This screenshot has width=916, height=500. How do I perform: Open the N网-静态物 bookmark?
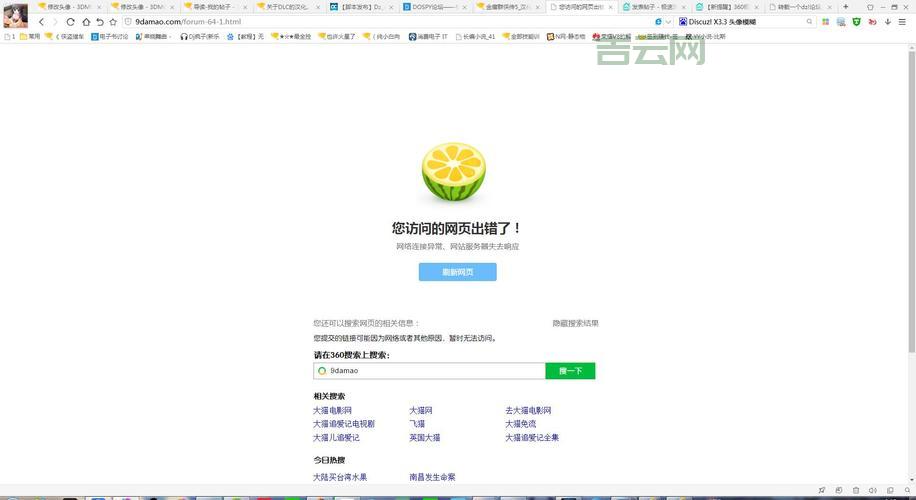coord(566,36)
